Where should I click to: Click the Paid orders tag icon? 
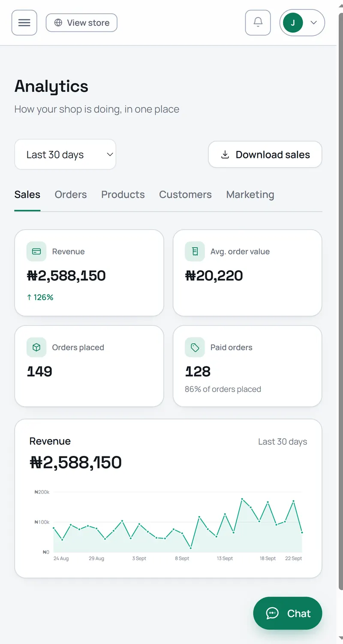[x=195, y=347]
